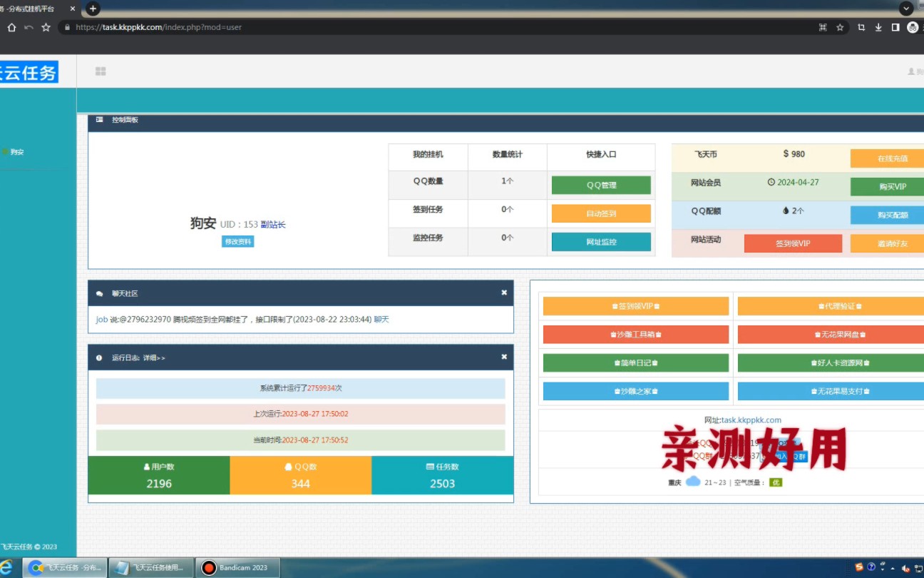Click the 系统累计运行了2759934次 row
The image size is (924, 578).
(301, 388)
